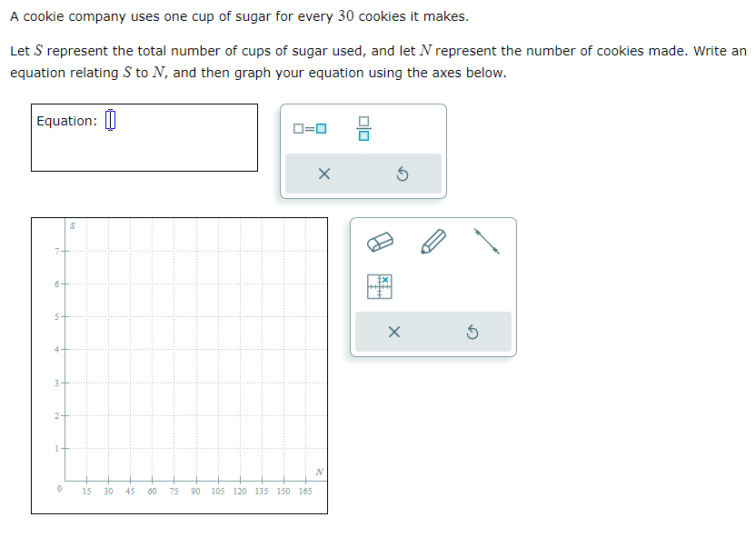Click the undo arrow in the graph palette
The width and height of the screenshot is (756, 537).
point(472,333)
